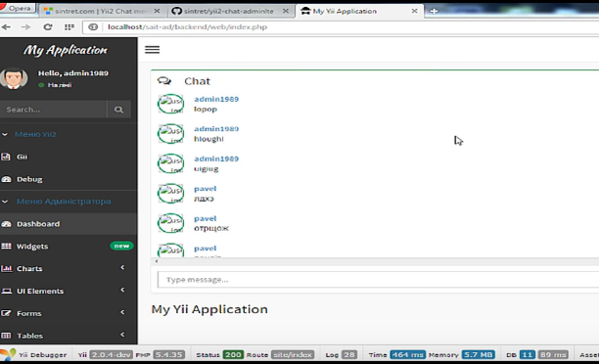The image size is (599, 364).
Task: Click the sidebar search magnifier button
Action: (x=118, y=110)
